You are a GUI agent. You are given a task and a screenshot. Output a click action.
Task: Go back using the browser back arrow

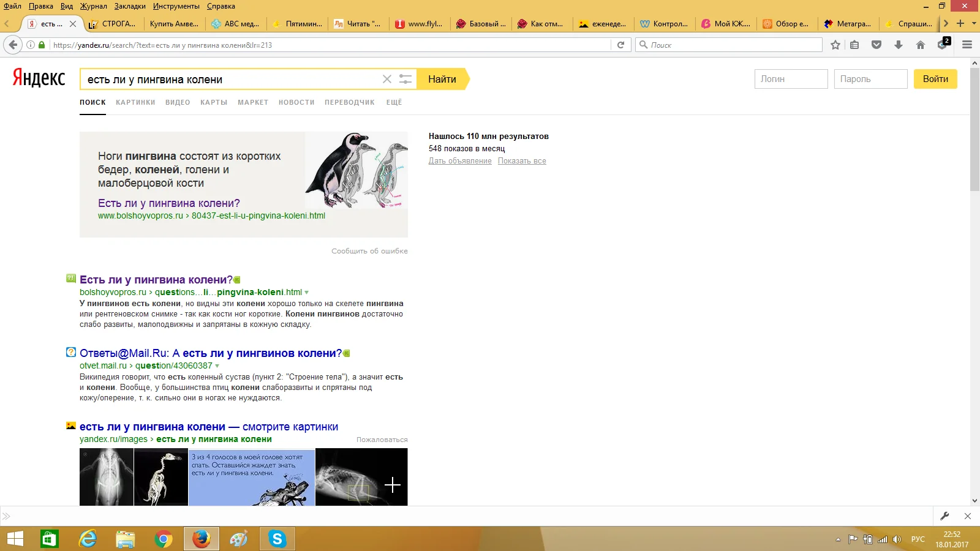click(12, 45)
